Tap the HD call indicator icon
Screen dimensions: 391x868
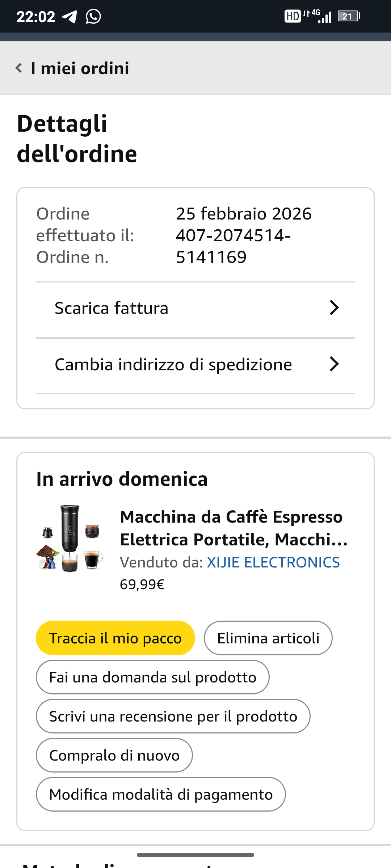coord(293,16)
